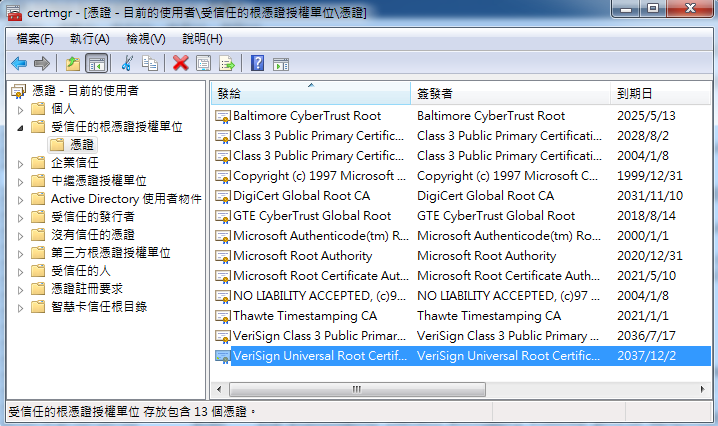Expand the 第三方根憑證授權單位 node
718x426 pixels.
pos(20,254)
